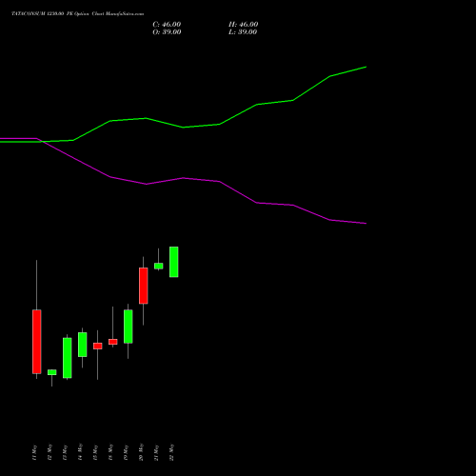Click the green candle for 14 May

tap(83, 345)
